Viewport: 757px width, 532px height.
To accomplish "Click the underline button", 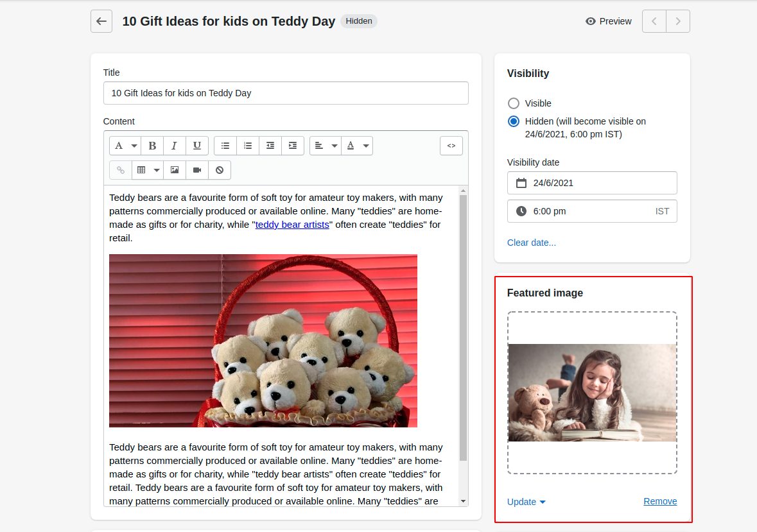I will (x=197, y=146).
